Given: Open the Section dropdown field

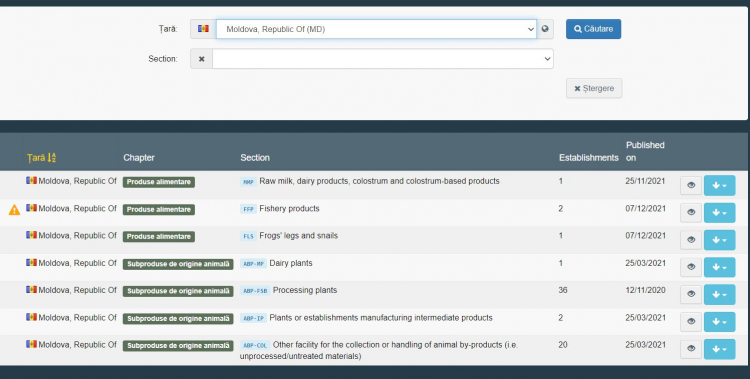Looking at the screenshot, I should click(383, 59).
